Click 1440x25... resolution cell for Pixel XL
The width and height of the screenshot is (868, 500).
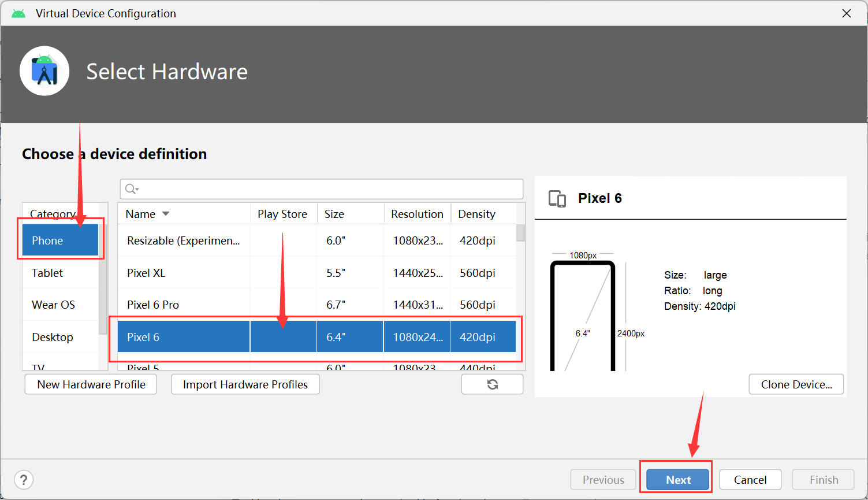click(x=418, y=273)
